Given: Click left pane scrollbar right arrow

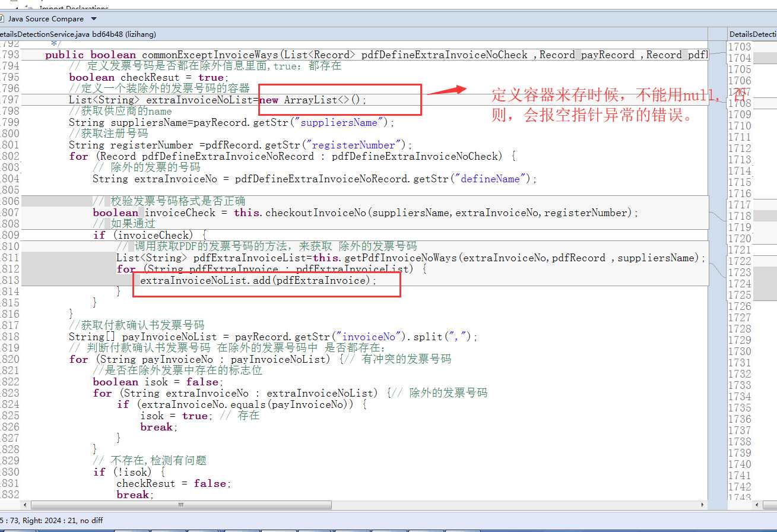Looking at the screenshot, I should pos(703,505).
